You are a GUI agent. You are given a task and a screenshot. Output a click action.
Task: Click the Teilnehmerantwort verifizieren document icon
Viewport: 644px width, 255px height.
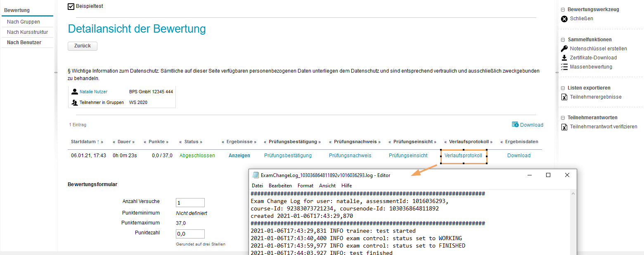(564, 127)
